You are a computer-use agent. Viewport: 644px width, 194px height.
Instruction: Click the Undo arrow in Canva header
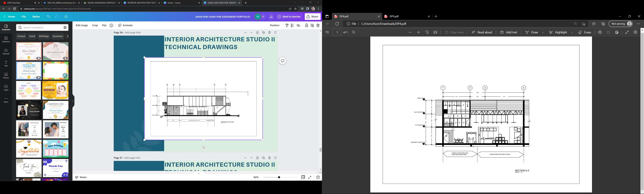[x=48, y=16]
